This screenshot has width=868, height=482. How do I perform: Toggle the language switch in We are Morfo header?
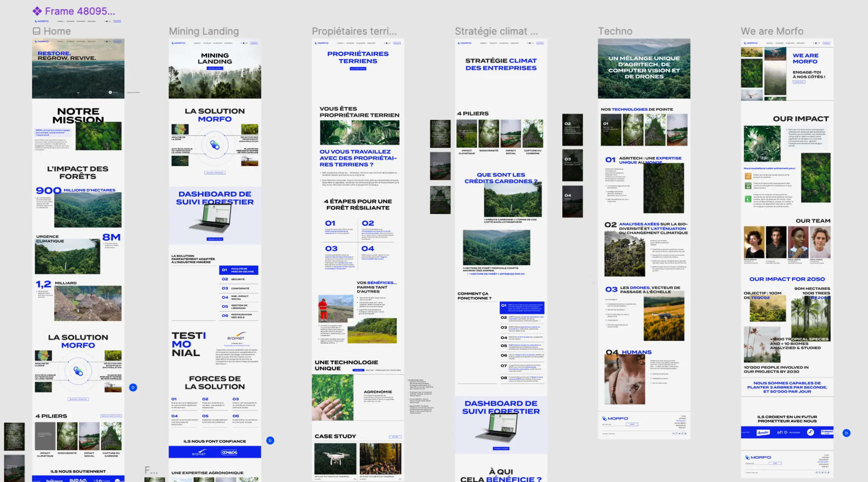(x=817, y=43)
